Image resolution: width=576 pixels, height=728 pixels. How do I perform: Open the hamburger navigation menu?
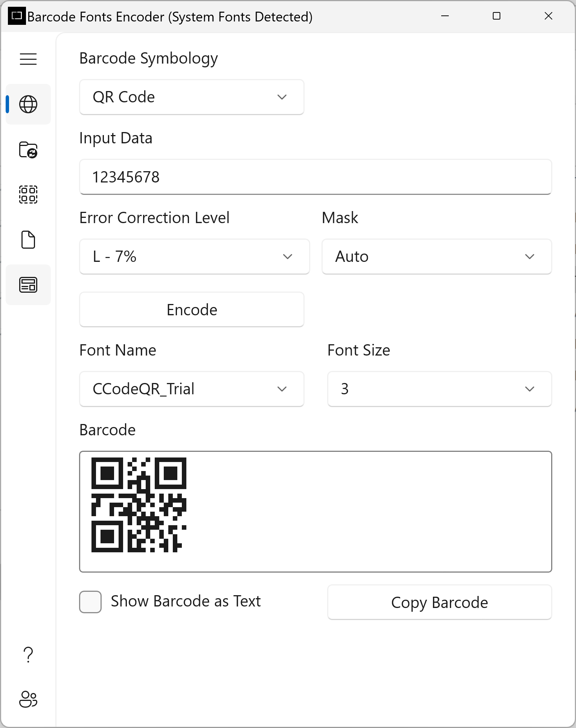[28, 59]
